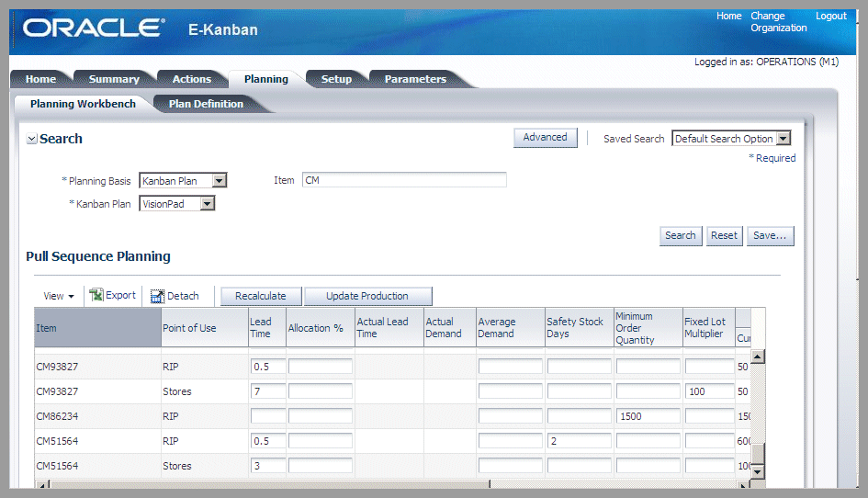This screenshot has width=868, height=498.
Task: Click the Item column header
Action: pyautogui.click(x=97, y=328)
